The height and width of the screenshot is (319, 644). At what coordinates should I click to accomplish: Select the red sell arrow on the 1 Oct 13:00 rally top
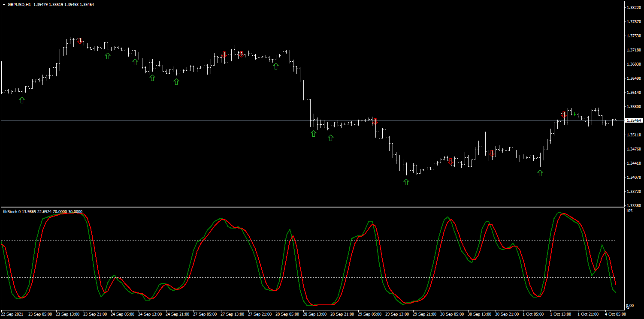pyautogui.click(x=564, y=114)
